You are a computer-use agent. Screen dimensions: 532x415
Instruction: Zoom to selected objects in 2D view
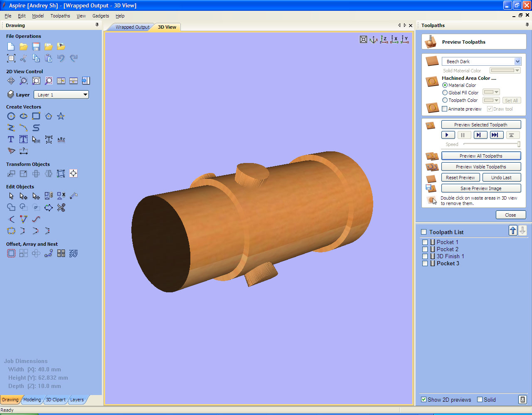(x=49, y=81)
